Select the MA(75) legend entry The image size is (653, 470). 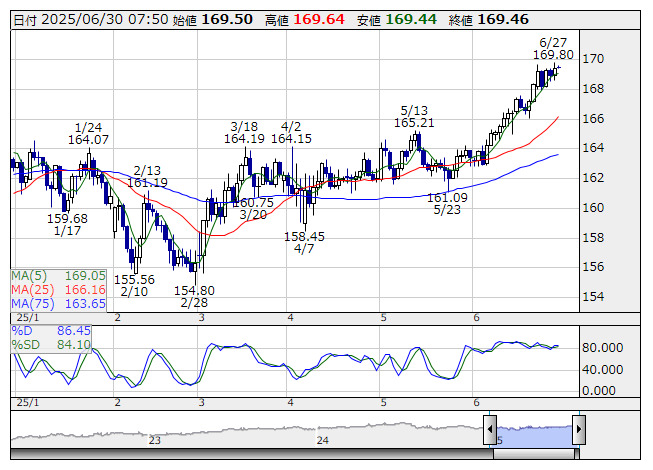click(x=59, y=303)
